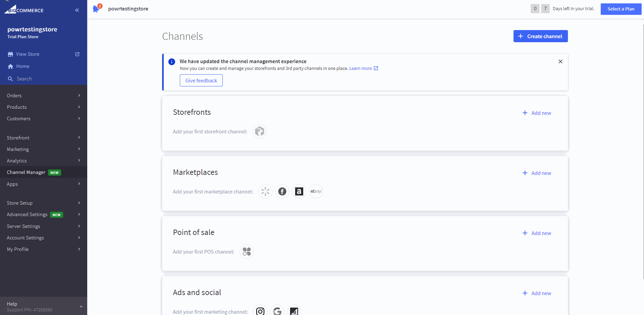Click 'Add your first marketing channel:' text
Image resolution: width=644 pixels, height=315 pixels.
pyautogui.click(x=210, y=312)
